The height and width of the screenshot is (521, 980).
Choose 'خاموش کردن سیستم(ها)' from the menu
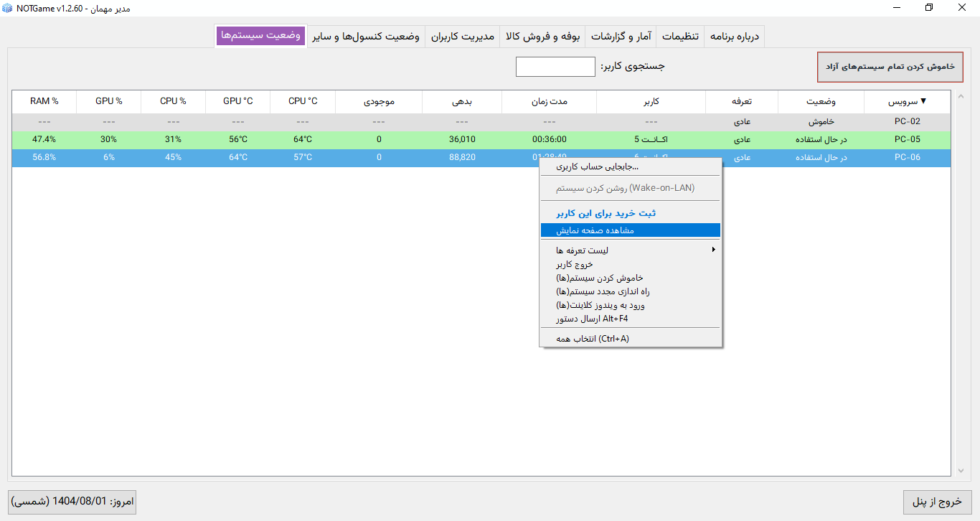(x=630, y=278)
